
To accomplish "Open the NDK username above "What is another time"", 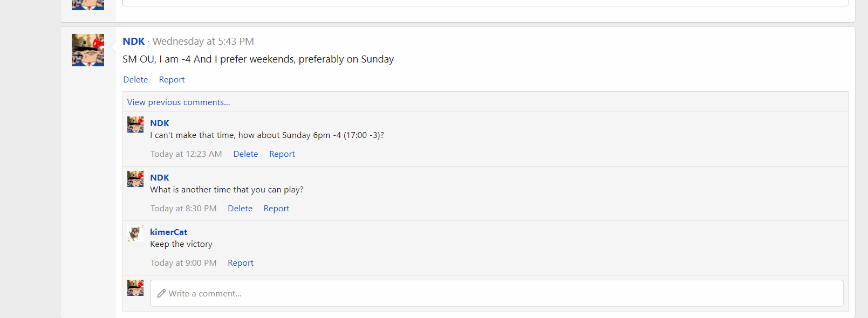I will pyautogui.click(x=160, y=178).
